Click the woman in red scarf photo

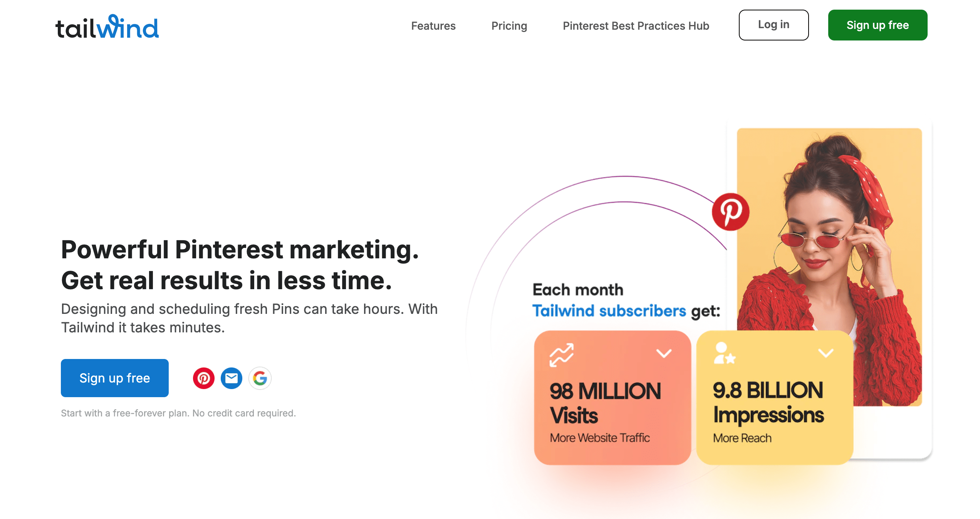coord(829,231)
